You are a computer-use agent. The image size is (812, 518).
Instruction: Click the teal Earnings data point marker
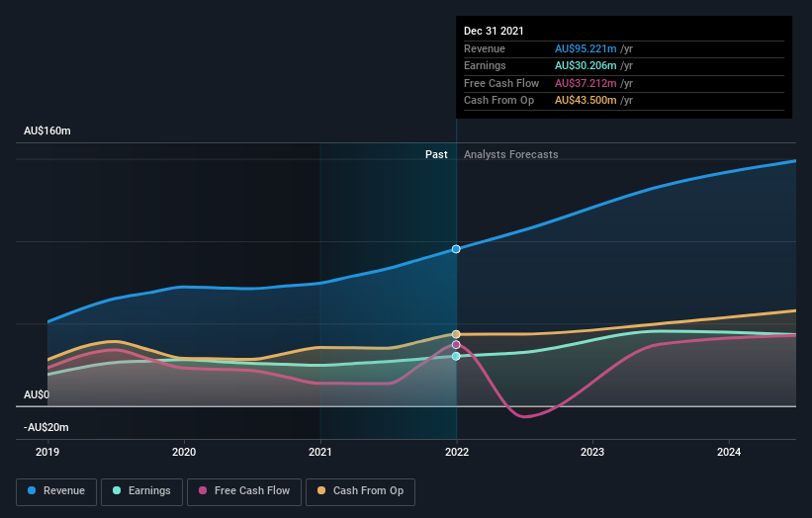(456, 356)
